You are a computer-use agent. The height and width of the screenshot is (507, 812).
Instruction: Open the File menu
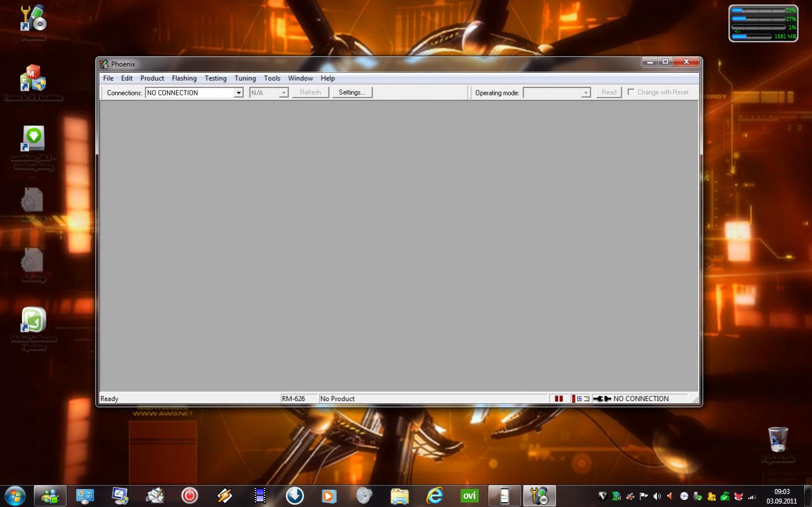(x=108, y=78)
